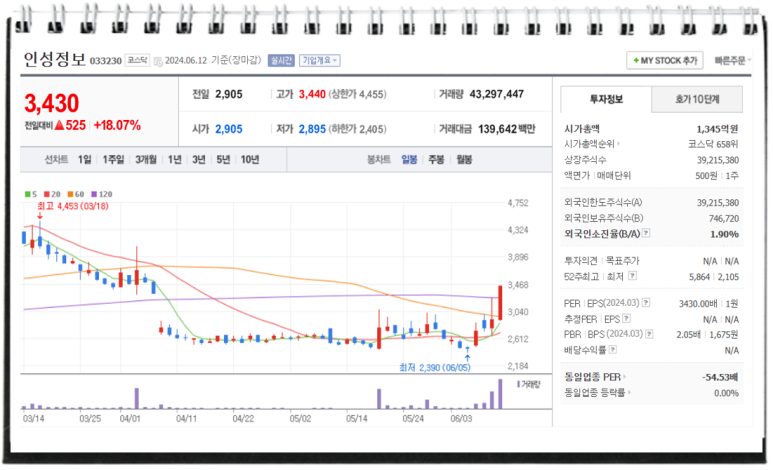Click the 저가 2,895 value
The image size is (773, 470).
312,129
